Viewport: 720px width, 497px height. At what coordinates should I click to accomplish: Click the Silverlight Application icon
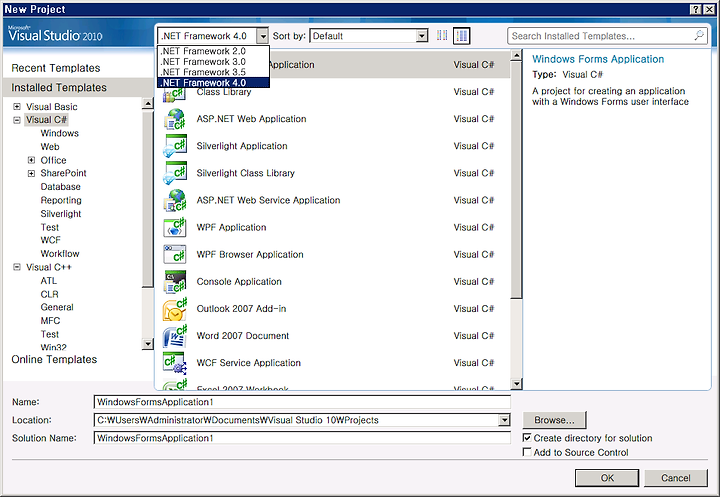pyautogui.click(x=174, y=146)
